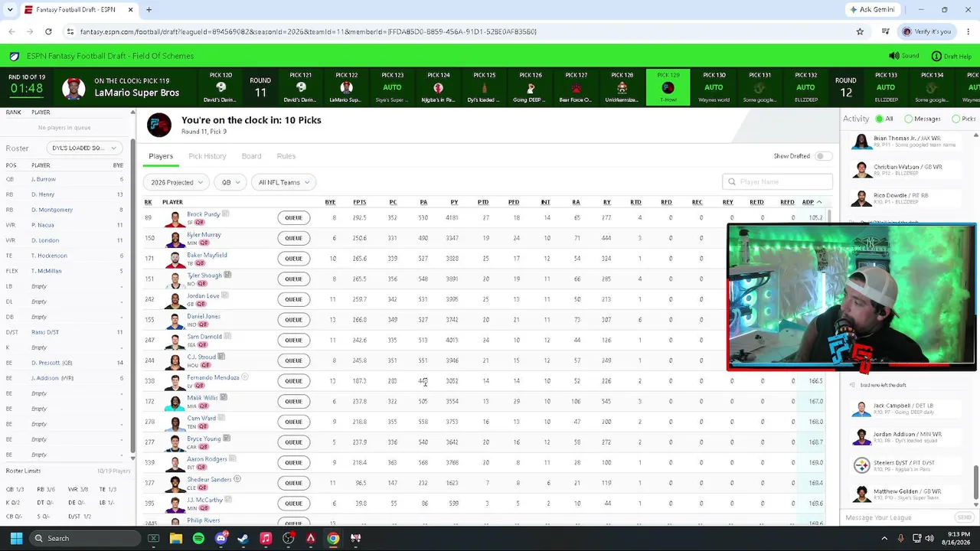Viewport: 980px width, 551px height.
Task: Open the news note icon beside Brock Purdy
Action: coord(226,214)
